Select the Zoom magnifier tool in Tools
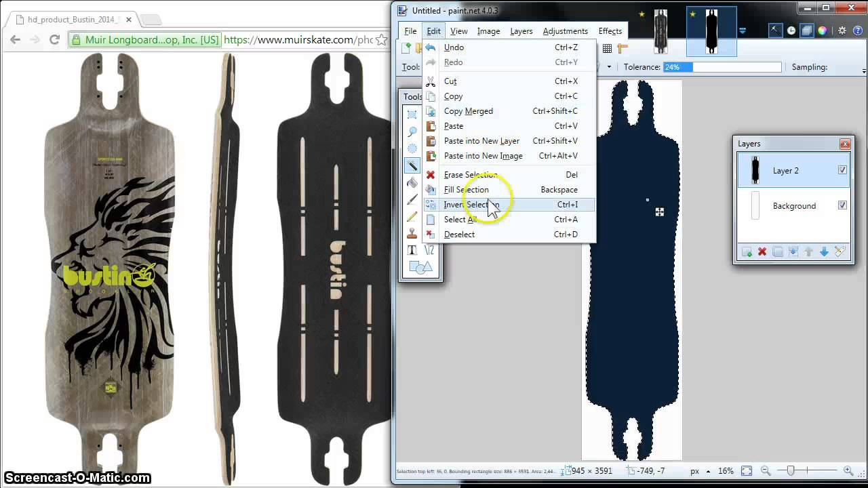Screen dimensions: 868x488 (412, 131)
